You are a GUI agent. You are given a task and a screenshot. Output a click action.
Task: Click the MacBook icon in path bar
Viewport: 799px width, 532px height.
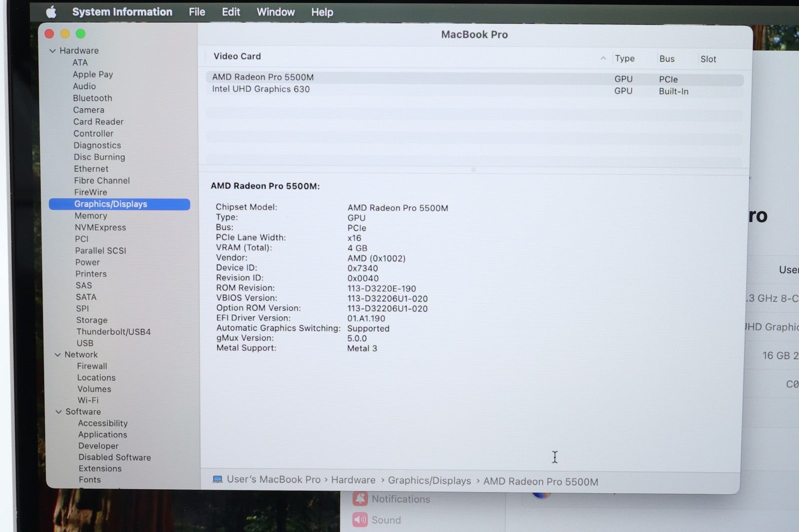218,479
